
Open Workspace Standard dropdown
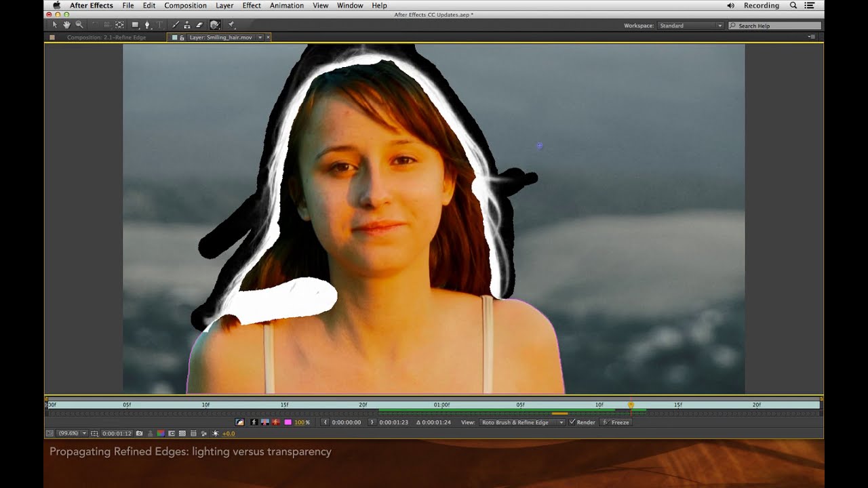pyautogui.click(x=690, y=26)
